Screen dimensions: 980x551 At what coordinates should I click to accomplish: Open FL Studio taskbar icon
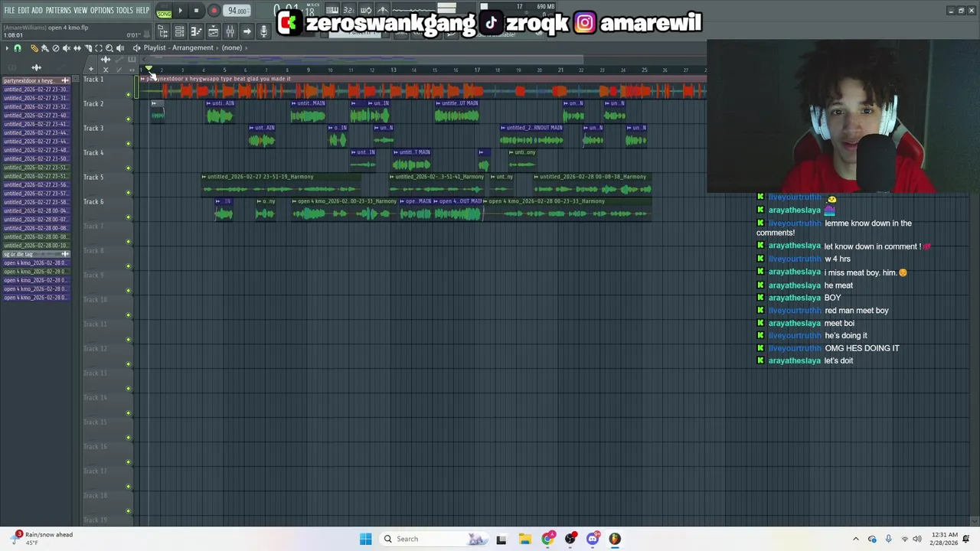coord(614,539)
